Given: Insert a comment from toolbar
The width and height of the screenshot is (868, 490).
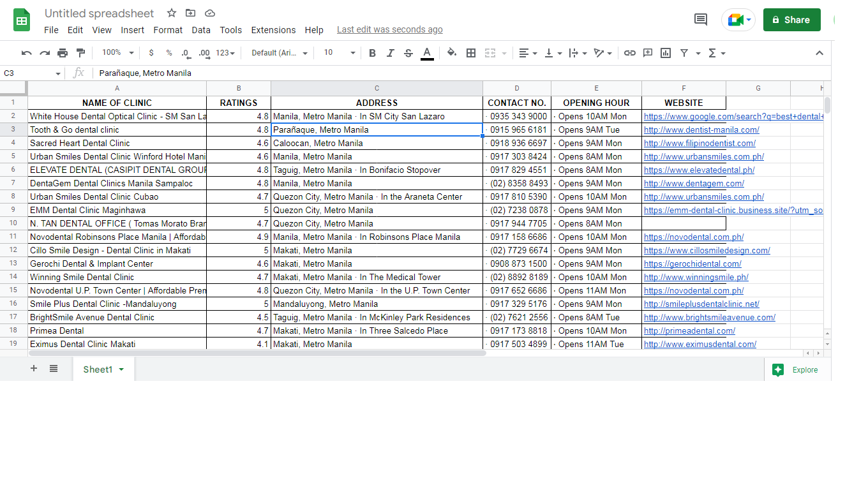Looking at the screenshot, I should pos(648,53).
